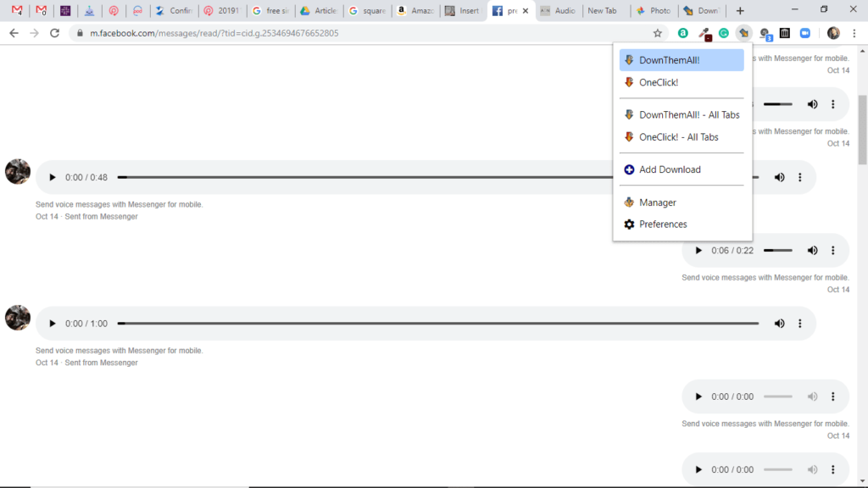Open more options for the 1:00 audio

(799, 324)
